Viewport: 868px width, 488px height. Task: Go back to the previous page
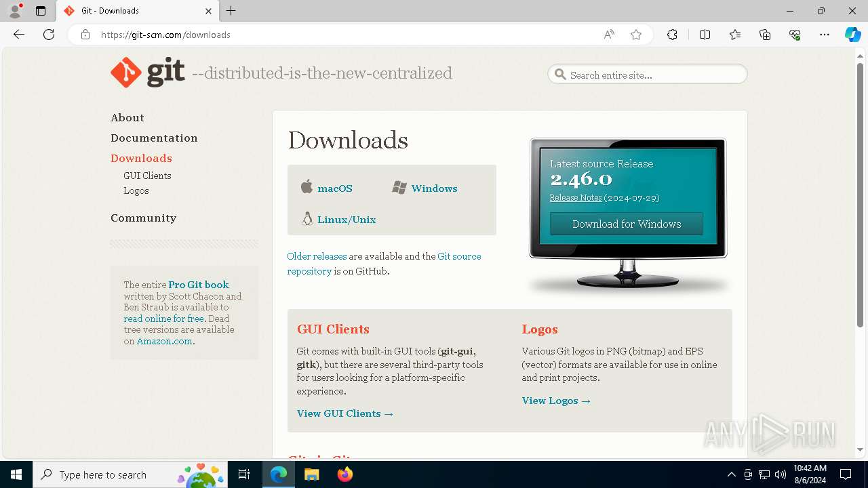(x=19, y=35)
